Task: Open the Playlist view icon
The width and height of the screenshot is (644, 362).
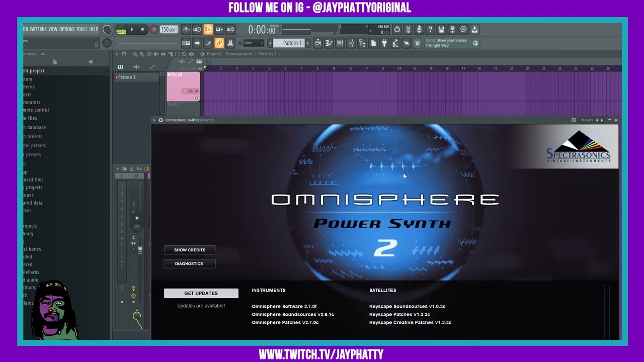Action: [318, 43]
